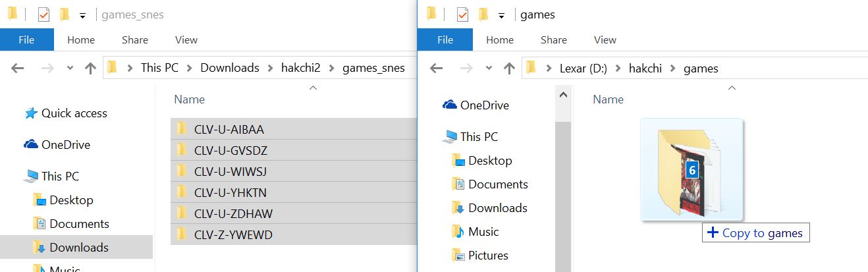Go up one level in games window
Viewport: 868px width, 272px height.
[x=509, y=68]
